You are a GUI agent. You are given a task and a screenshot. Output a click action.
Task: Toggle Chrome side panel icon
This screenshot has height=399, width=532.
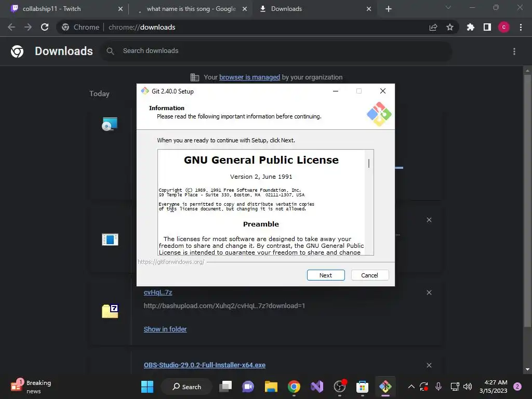pos(487,27)
